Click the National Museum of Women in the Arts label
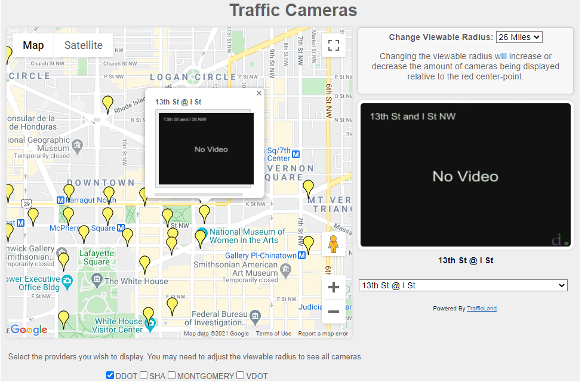 pyautogui.click(x=248, y=236)
